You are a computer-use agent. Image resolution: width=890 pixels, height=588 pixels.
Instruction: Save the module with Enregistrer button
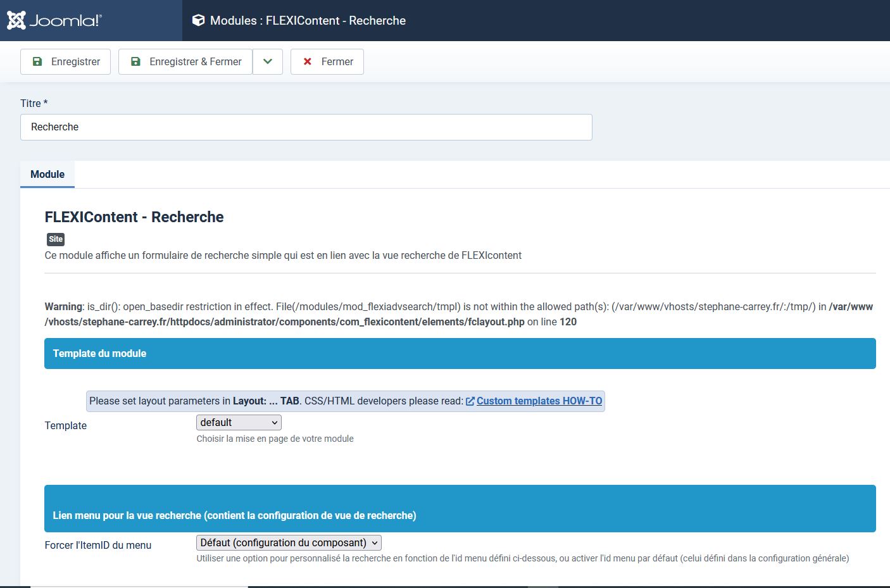tap(66, 61)
